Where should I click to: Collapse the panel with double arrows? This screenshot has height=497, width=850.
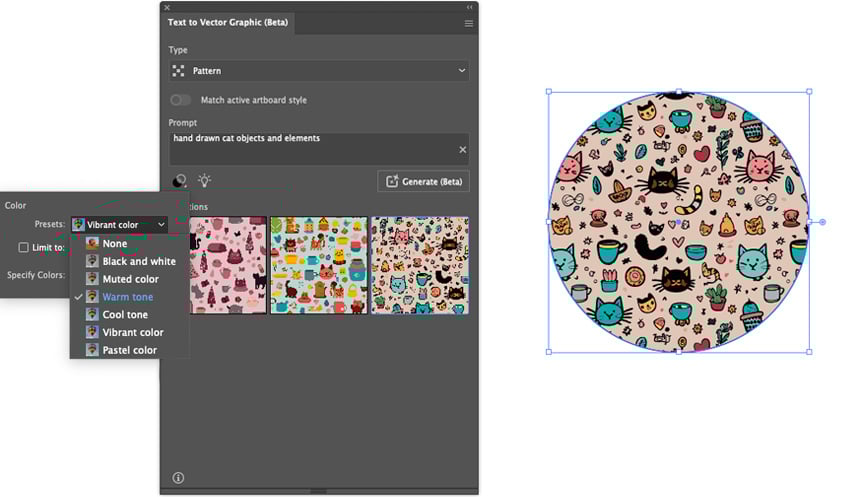[x=469, y=7]
